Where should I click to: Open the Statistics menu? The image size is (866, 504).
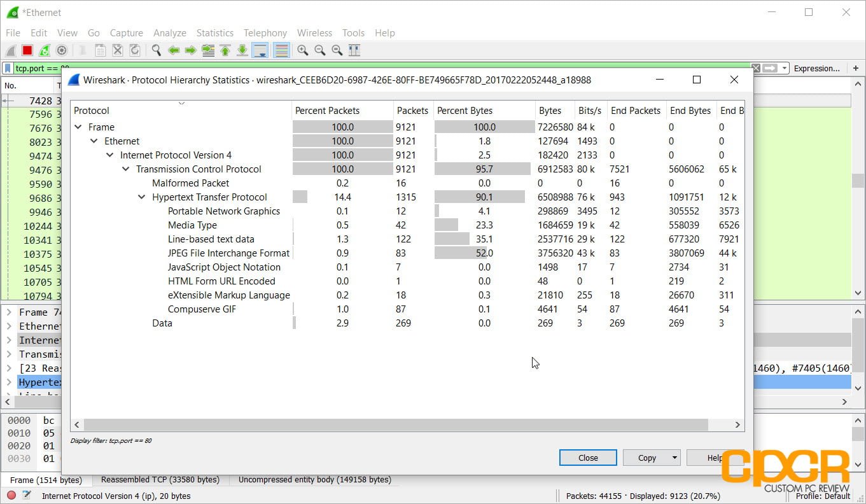click(x=214, y=33)
